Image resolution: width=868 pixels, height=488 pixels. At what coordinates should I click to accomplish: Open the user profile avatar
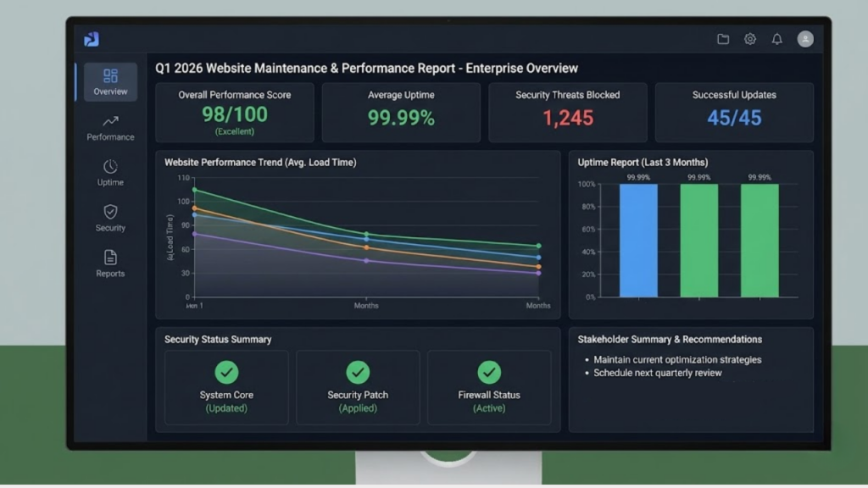805,39
